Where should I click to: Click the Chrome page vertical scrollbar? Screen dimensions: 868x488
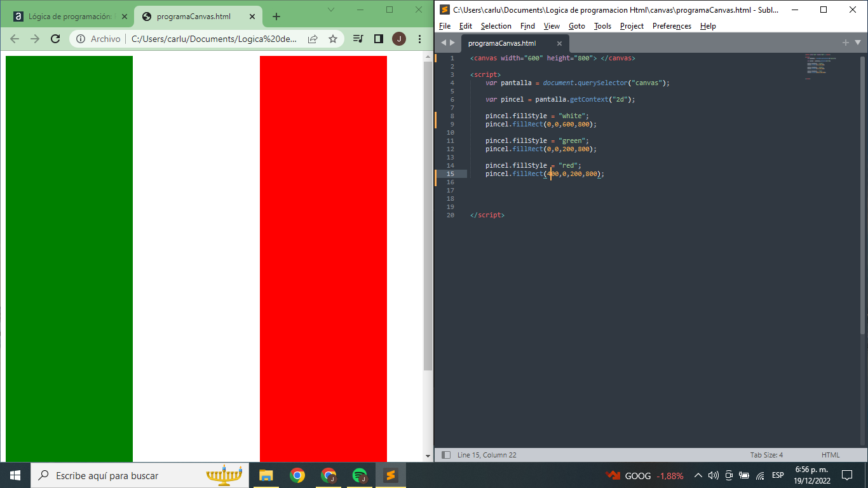point(428,215)
